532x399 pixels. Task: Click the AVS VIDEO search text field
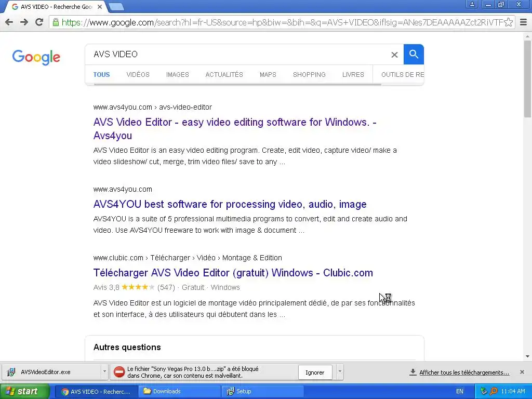click(237, 54)
